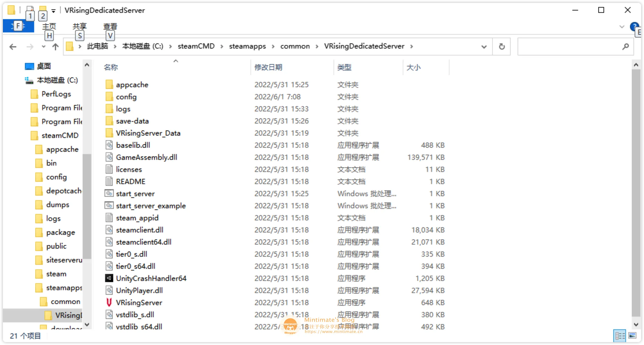The width and height of the screenshot is (644, 345).
Task: Click the vstdlib_s.dll file icon
Action: tap(109, 314)
